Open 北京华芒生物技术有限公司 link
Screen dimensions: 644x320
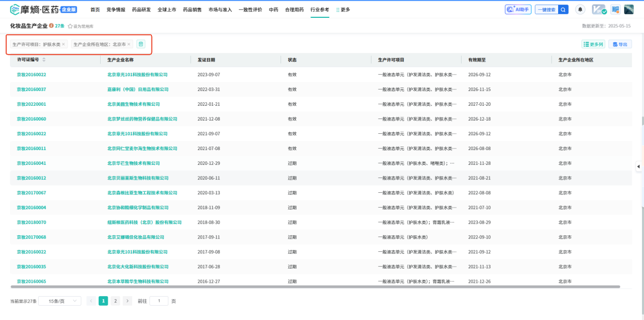134,163
